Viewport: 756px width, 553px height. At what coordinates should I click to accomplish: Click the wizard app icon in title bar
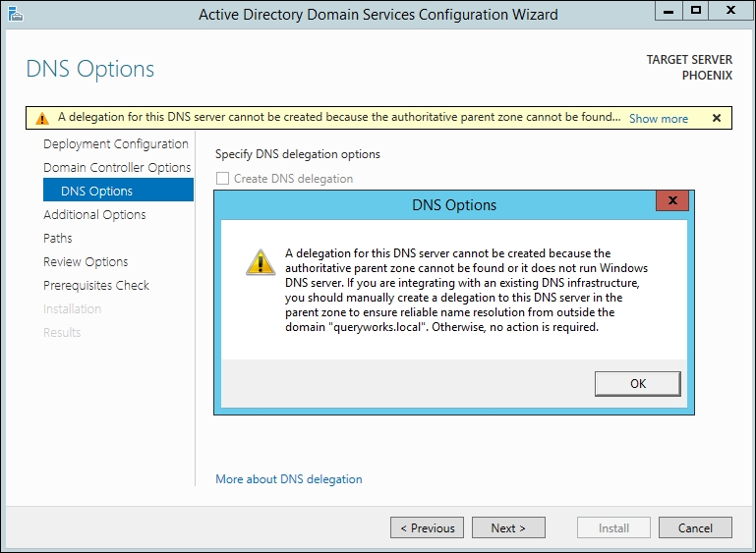pyautogui.click(x=12, y=14)
